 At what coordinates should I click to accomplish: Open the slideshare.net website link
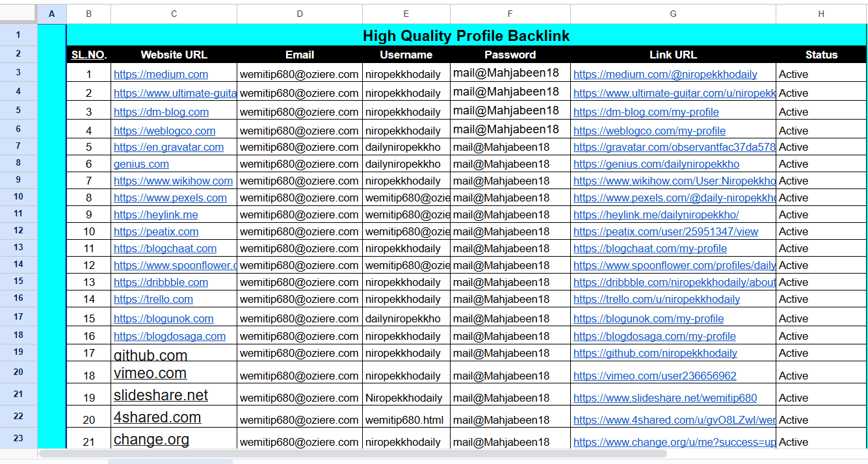click(x=161, y=395)
